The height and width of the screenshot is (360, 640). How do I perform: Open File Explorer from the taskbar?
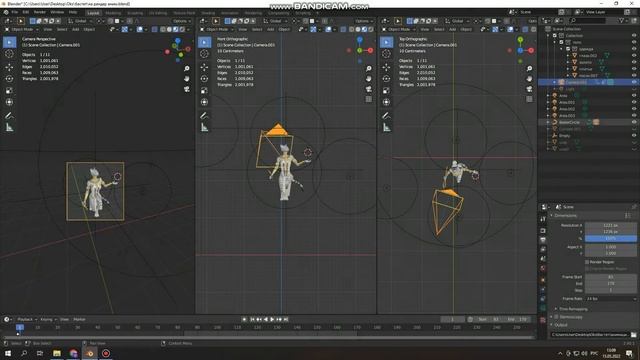tap(57, 353)
